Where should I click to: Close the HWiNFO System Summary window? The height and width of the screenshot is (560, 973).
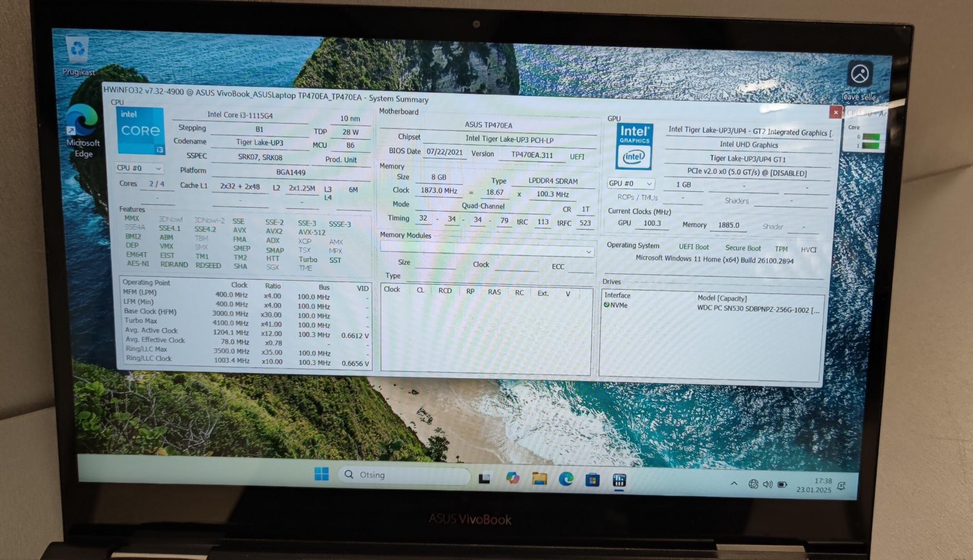(835, 112)
